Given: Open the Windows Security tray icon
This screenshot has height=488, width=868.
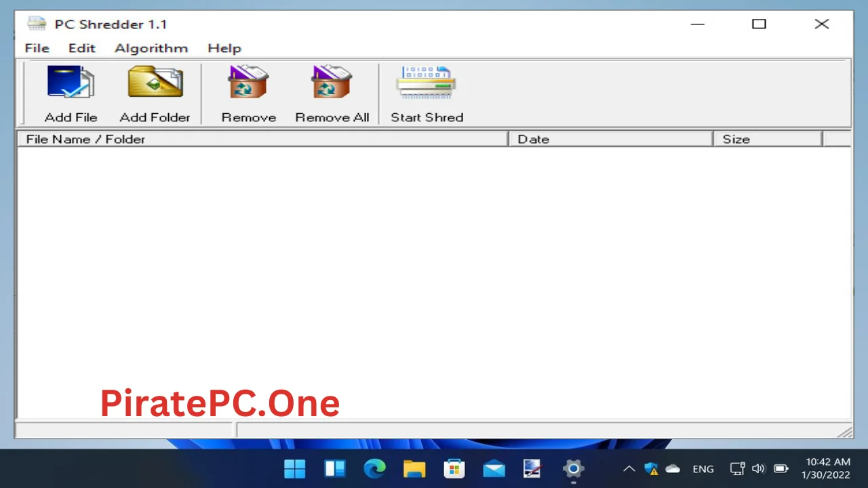Looking at the screenshot, I should tap(651, 468).
